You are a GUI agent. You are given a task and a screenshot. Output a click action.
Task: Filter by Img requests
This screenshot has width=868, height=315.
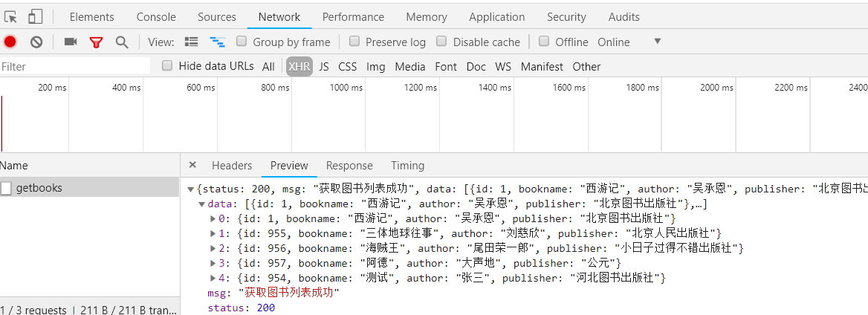pyautogui.click(x=376, y=67)
